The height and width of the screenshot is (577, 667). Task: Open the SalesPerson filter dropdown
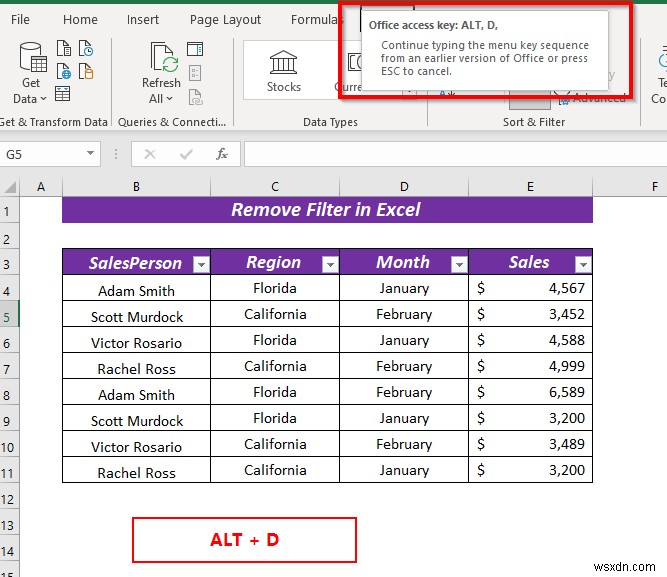coord(201,265)
